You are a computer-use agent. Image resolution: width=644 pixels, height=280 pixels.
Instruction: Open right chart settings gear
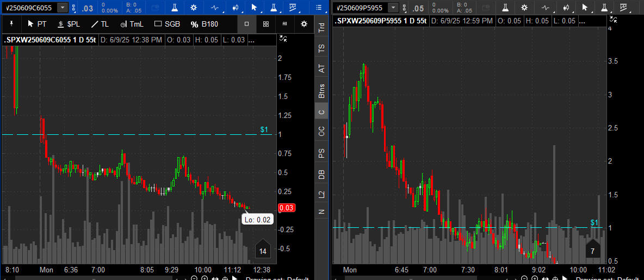click(524, 8)
